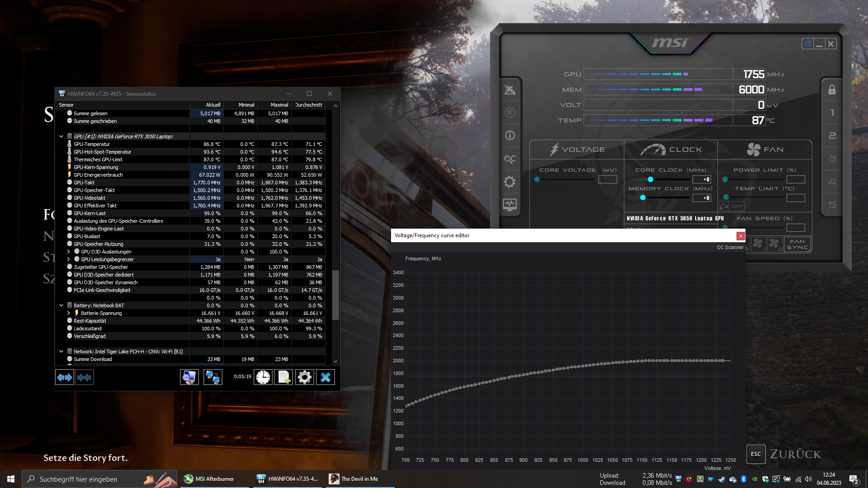Toggle the FAN SYNC button

pyautogui.click(x=797, y=244)
